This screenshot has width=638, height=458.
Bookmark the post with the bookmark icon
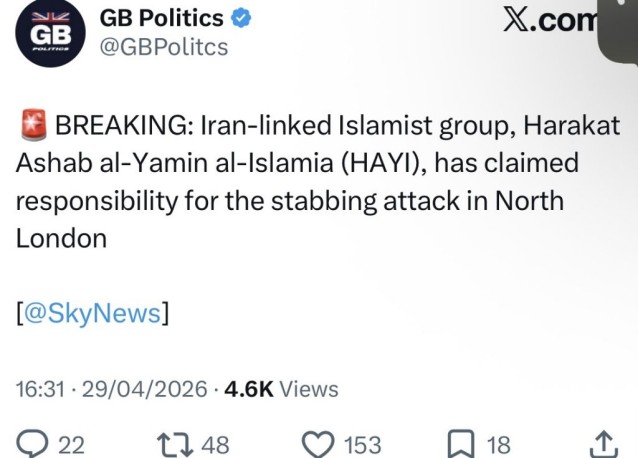(462, 443)
